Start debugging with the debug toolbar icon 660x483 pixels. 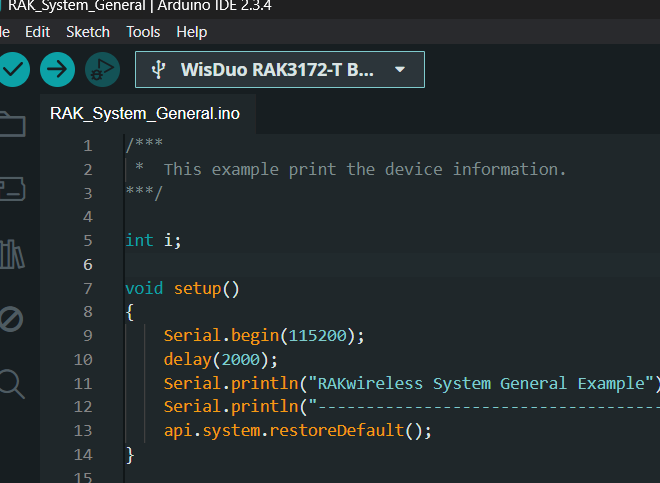tap(101, 69)
